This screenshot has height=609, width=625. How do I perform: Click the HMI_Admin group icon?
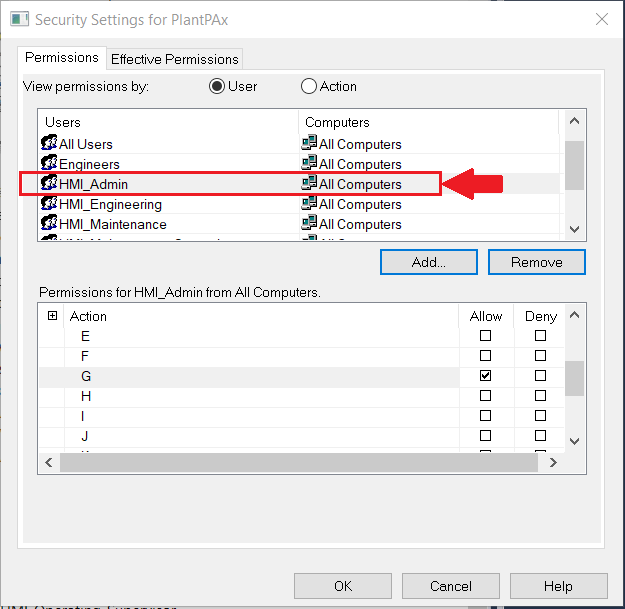coord(49,183)
